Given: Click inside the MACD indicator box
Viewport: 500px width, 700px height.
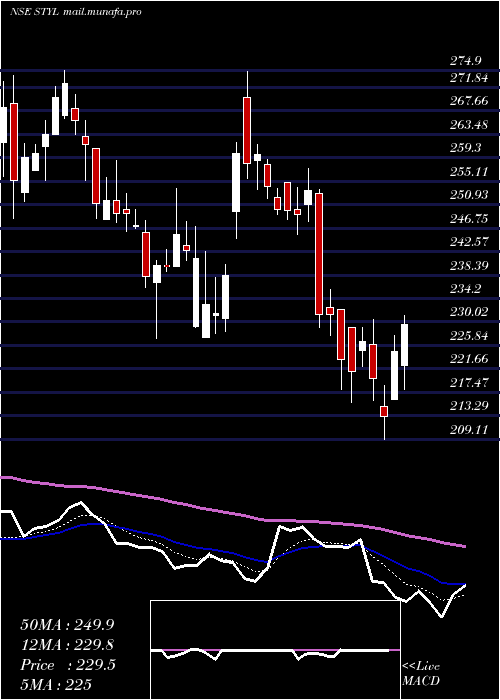Looking at the screenshot, I should point(275,650).
